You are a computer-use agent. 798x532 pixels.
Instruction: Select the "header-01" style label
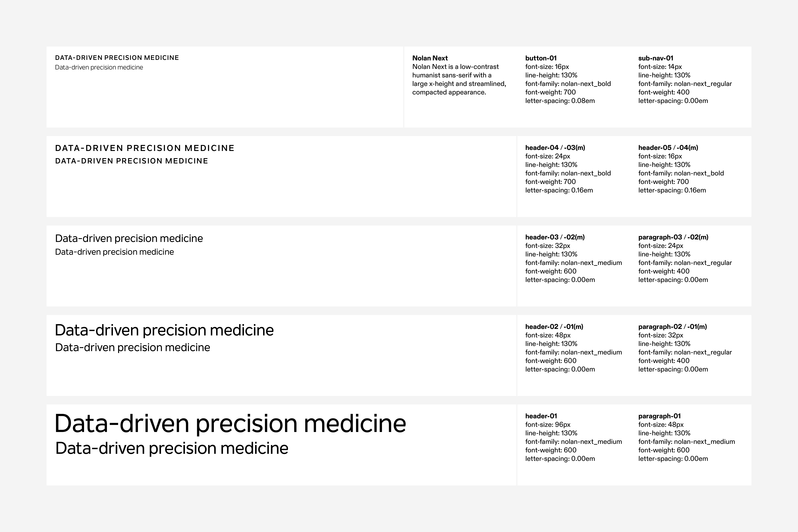click(541, 416)
